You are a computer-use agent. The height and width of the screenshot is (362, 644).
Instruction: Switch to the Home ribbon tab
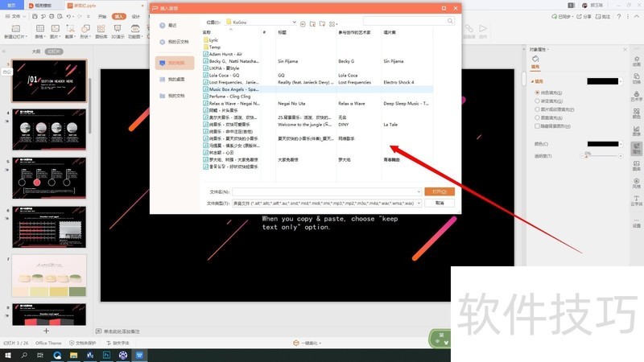click(102, 16)
